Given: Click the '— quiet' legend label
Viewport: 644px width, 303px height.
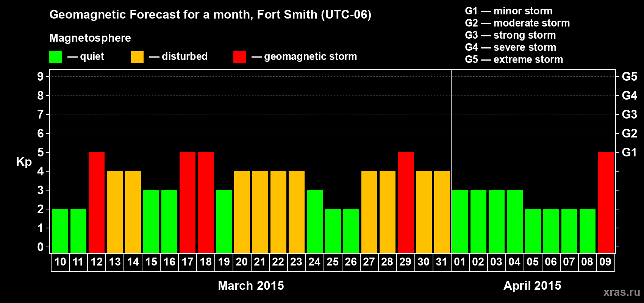Looking at the screenshot, I should coord(86,56).
